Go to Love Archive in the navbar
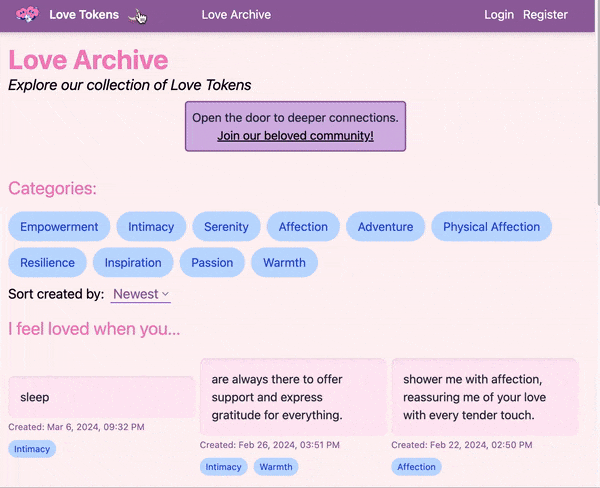This screenshot has height=488, width=600. (x=236, y=15)
